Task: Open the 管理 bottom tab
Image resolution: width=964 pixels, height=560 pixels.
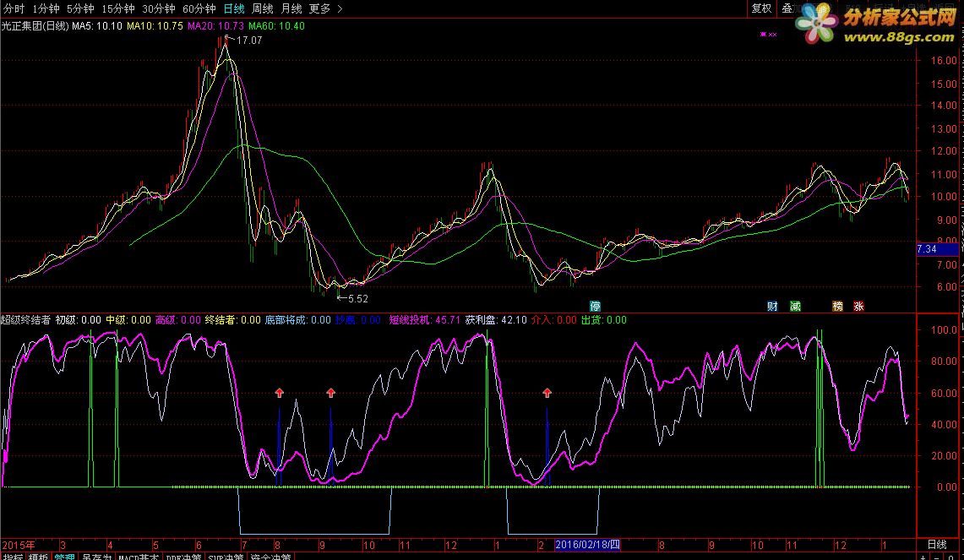Action: 64,557
